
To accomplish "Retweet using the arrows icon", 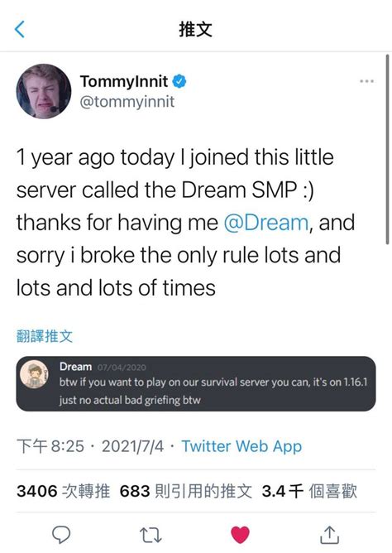I will tap(151, 535).
